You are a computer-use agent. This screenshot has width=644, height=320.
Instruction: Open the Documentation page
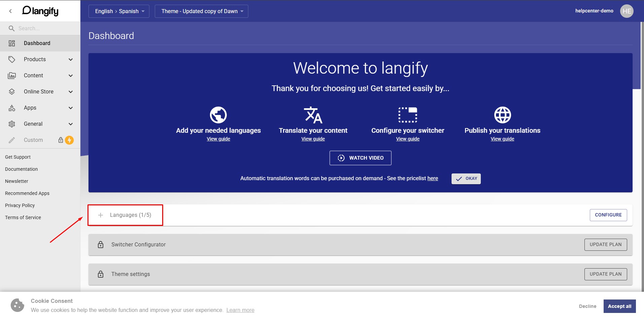(x=21, y=169)
